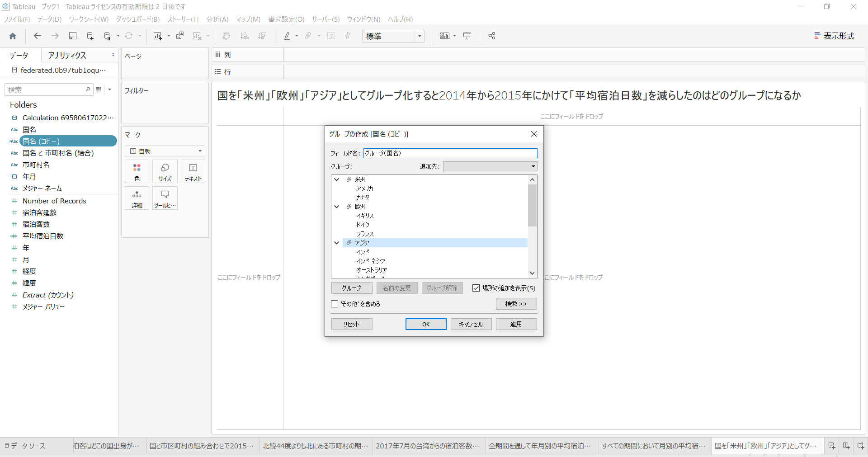The width and height of the screenshot is (868, 457).
Task: Redo with the forward arrow toolbar icon
Action: (55, 36)
